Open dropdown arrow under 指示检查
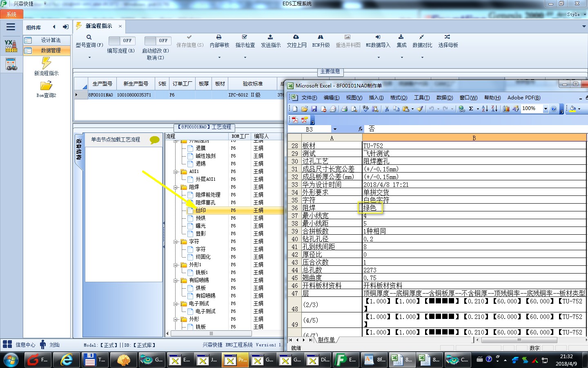 coord(245,58)
